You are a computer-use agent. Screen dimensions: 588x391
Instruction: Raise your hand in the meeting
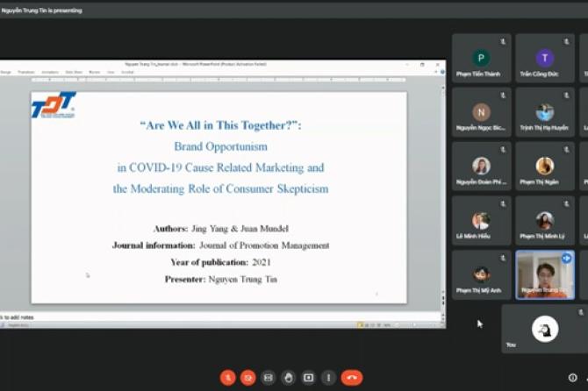click(x=289, y=378)
